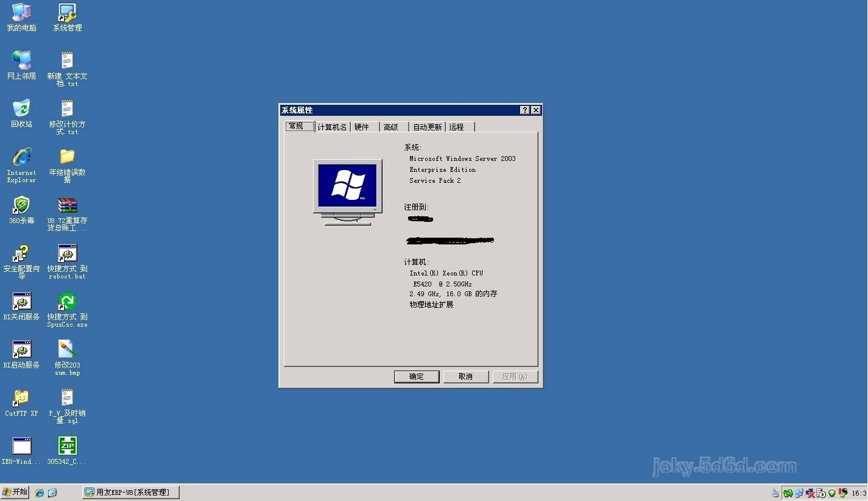Click the Enterprise Edition text
868x501 pixels.
click(443, 169)
